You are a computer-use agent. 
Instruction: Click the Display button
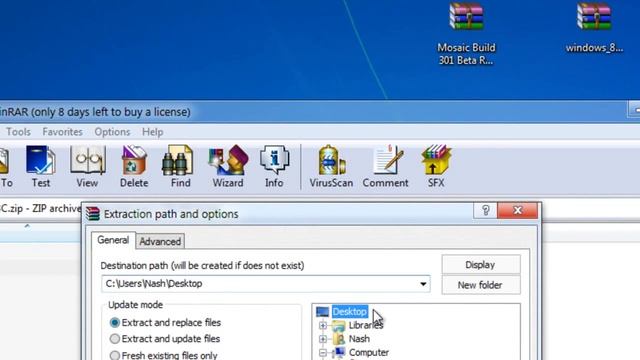point(481,265)
